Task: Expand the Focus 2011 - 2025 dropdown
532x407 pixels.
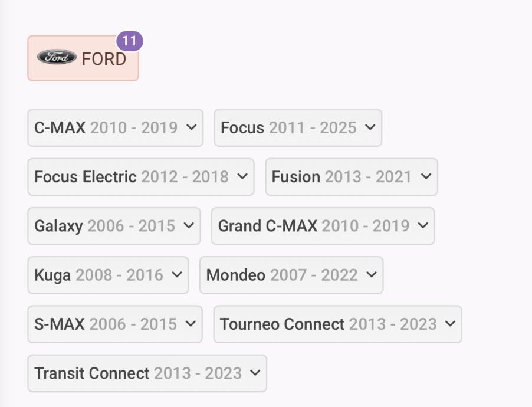Action: [x=297, y=128]
